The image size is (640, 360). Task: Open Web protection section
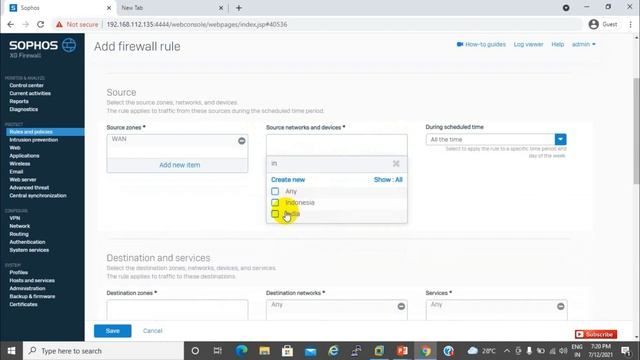(x=15, y=148)
